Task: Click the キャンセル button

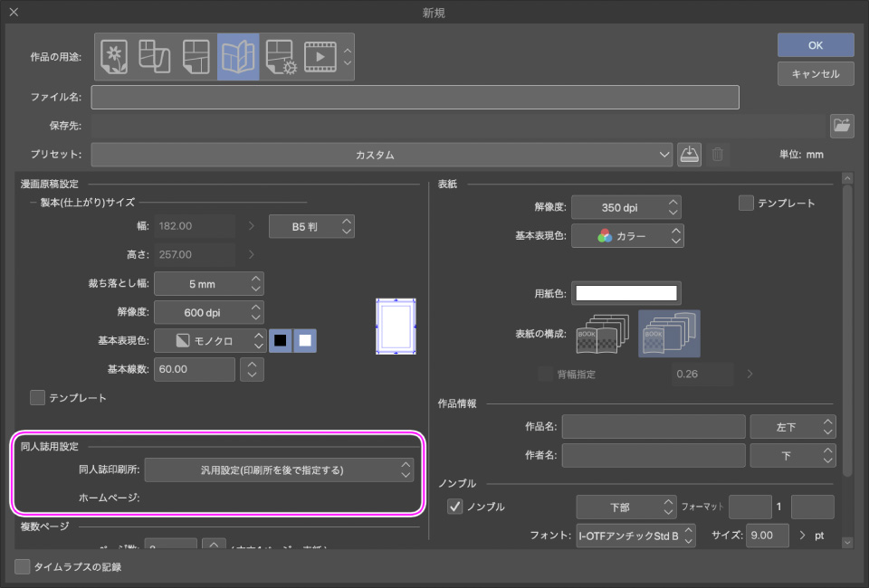Action: click(815, 73)
